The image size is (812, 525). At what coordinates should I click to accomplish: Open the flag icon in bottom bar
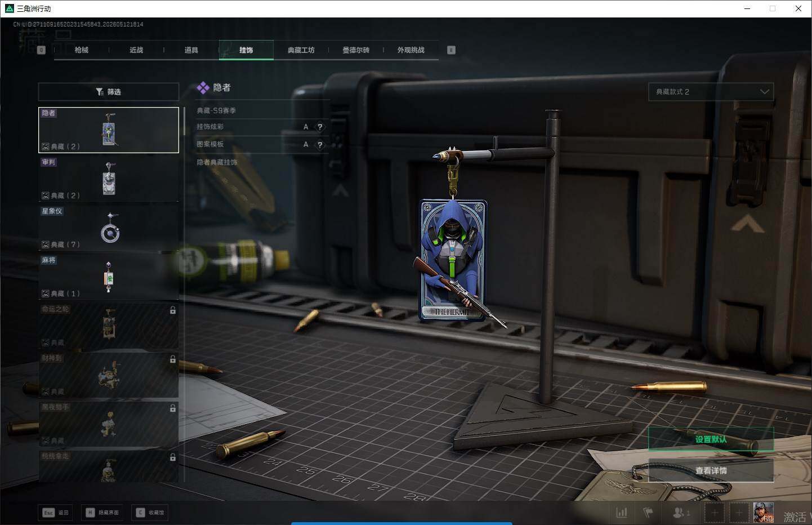[x=648, y=513]
